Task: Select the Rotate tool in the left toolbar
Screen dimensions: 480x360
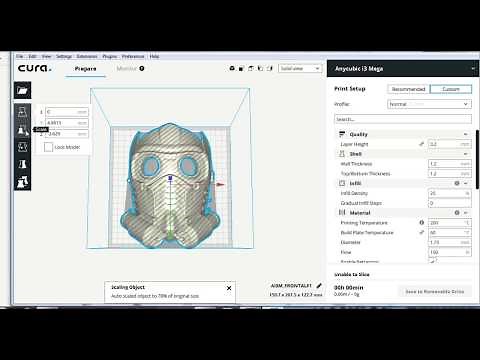Action: coord(22,147)
